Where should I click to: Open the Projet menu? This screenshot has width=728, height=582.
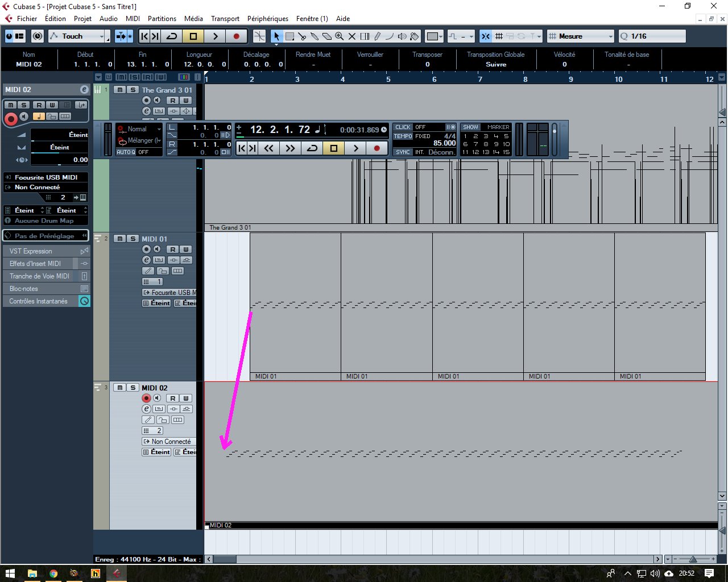tap(82, 19)
